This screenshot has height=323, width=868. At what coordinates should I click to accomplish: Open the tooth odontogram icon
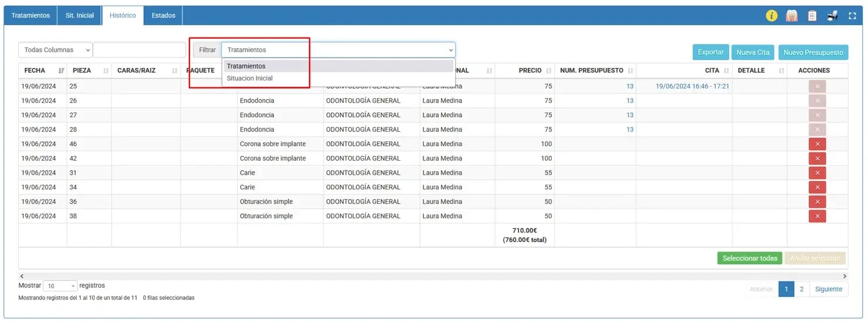coord(792,16)
